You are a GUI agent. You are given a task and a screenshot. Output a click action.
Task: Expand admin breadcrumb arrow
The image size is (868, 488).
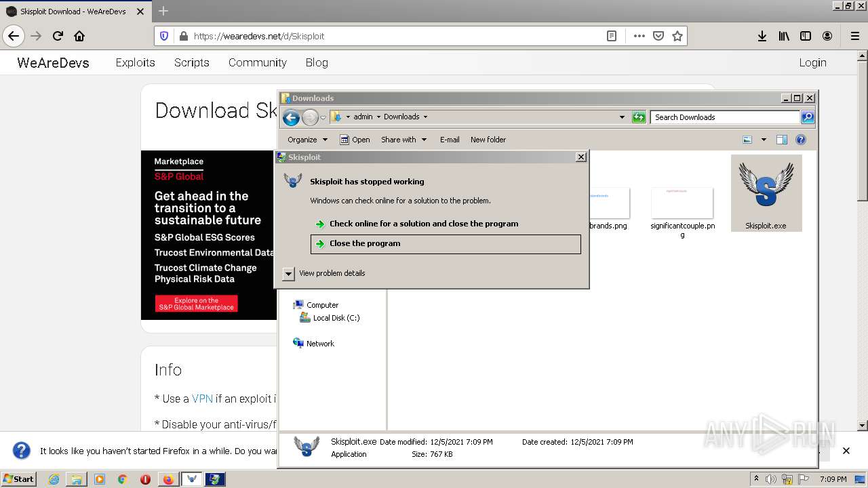tap(378, 117)
